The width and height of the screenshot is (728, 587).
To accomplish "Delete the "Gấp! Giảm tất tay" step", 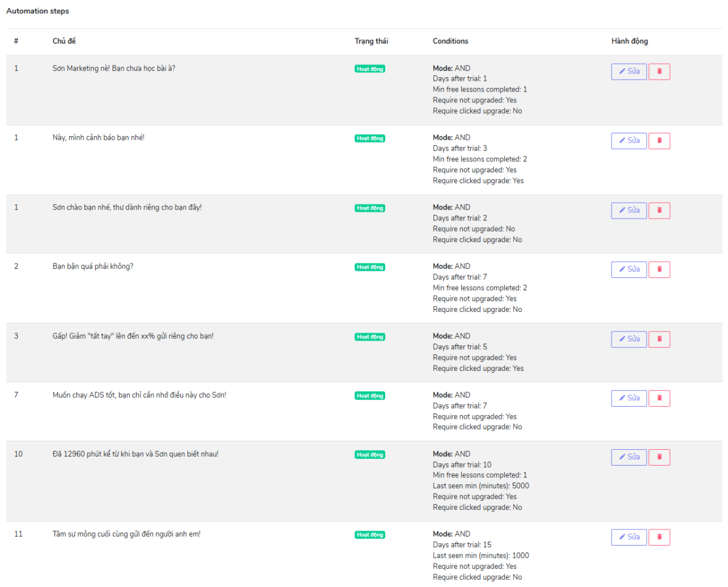I will pos(659,339).
